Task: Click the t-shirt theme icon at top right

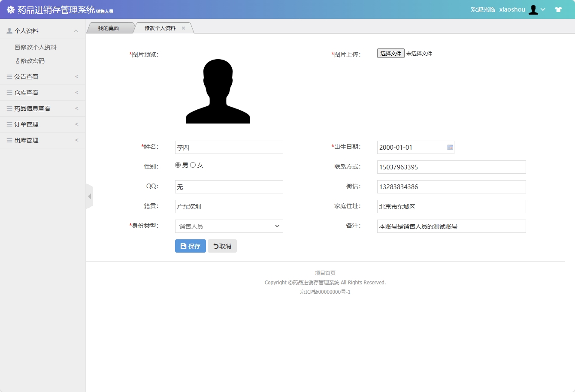Action: click(558, 9)
